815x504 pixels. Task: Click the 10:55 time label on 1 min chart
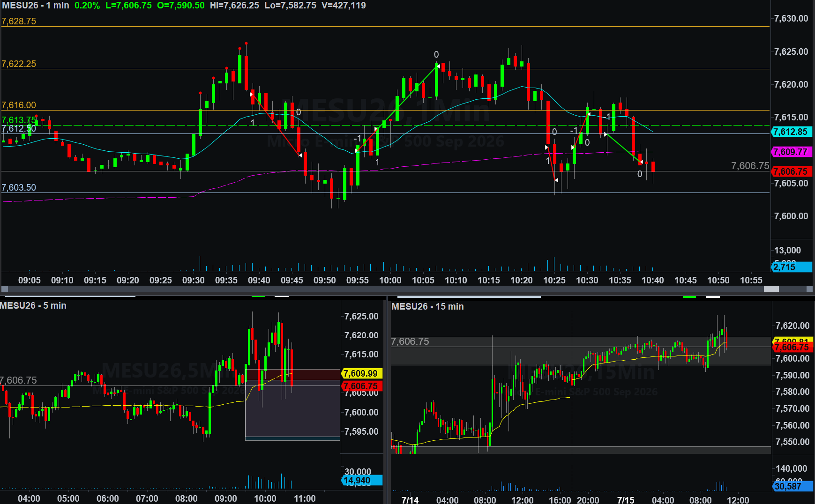751,280
